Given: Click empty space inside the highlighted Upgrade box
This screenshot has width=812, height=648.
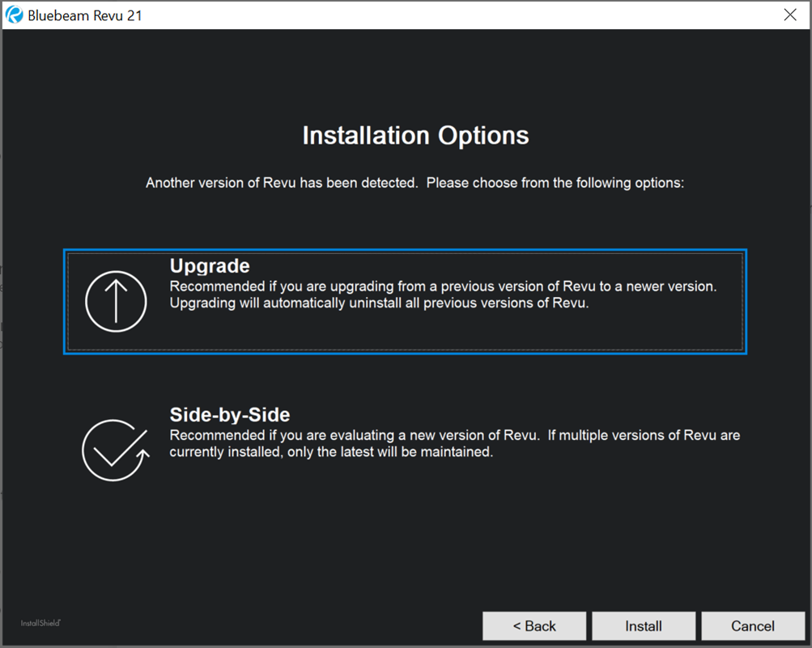Looking at the screenshot, I should coord(486,332).
